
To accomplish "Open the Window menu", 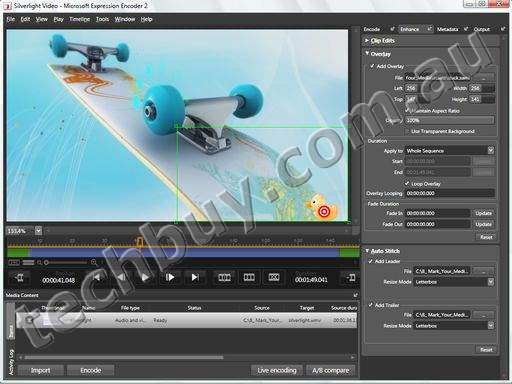I will [x=125, y=19].
